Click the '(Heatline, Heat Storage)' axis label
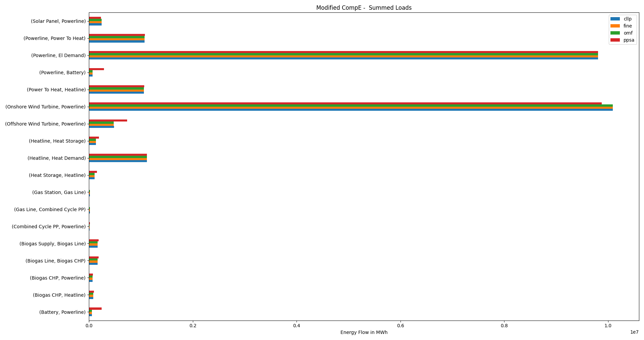644x340 pixels. point(57,141)
